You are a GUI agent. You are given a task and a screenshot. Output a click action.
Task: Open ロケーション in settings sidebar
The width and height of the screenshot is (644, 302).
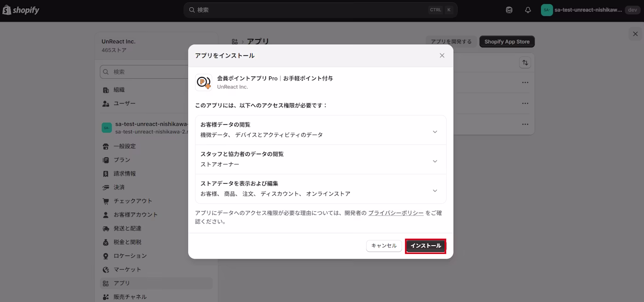click(156, 256)
